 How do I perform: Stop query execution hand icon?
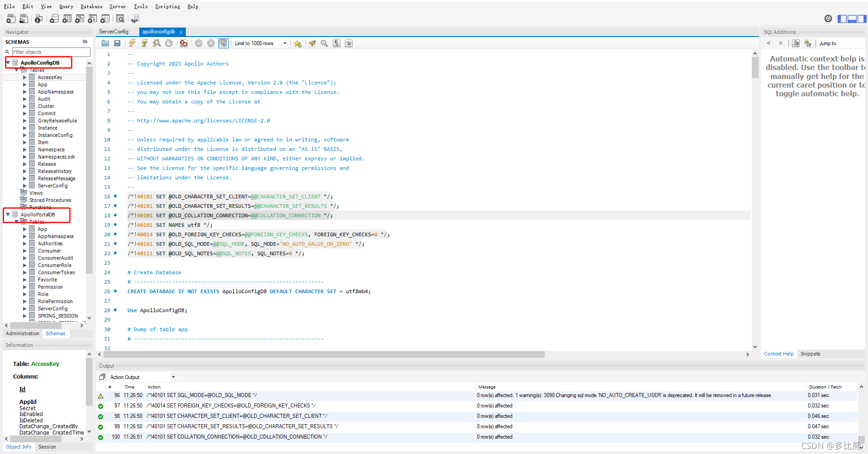coord(169,43)
